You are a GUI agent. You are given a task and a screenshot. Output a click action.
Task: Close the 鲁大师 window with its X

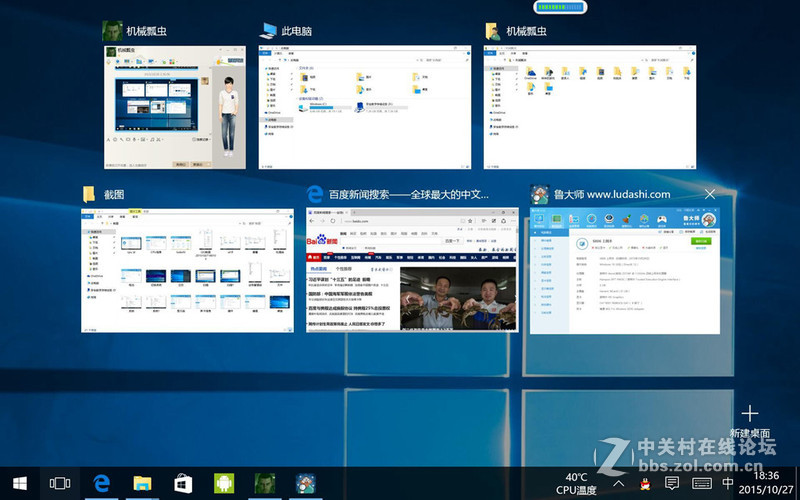tap(710, 194)
